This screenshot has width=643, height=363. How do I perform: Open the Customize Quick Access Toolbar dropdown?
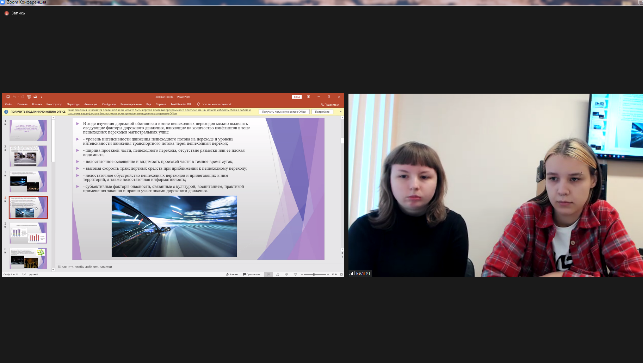point(41,97)
